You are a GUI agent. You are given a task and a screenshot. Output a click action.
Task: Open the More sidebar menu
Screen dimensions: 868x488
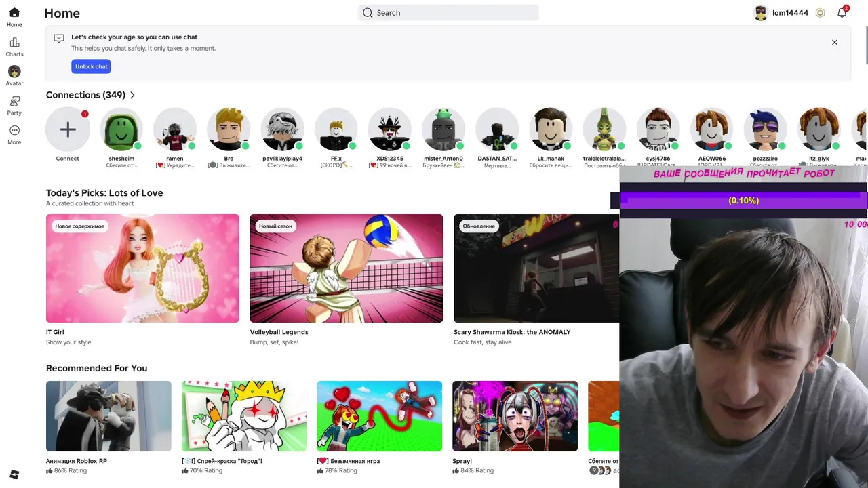(14, 130)
